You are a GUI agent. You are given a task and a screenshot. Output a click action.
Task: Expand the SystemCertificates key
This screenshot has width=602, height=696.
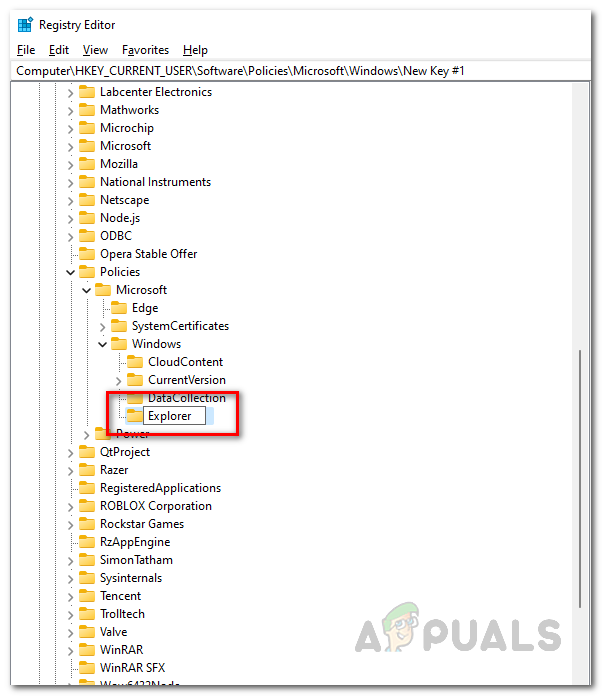103,327
